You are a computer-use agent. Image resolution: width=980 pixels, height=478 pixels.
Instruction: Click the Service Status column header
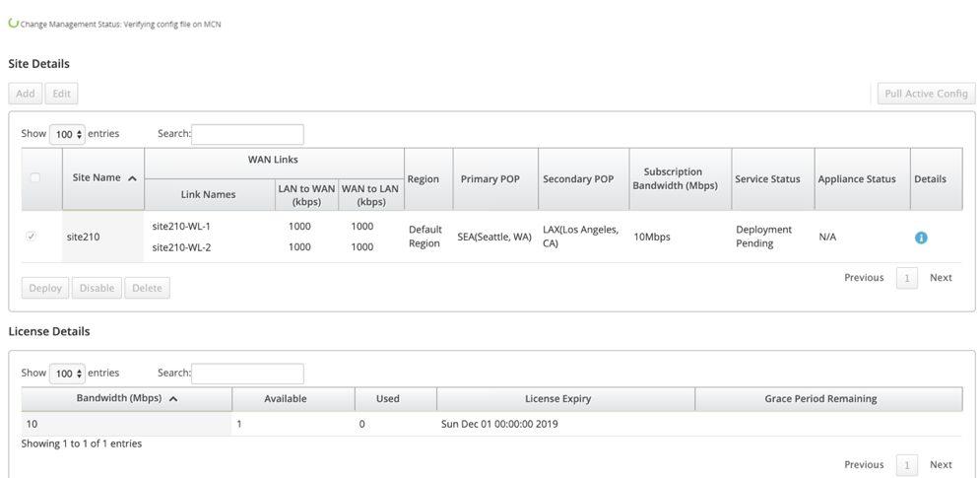(773, 179)
